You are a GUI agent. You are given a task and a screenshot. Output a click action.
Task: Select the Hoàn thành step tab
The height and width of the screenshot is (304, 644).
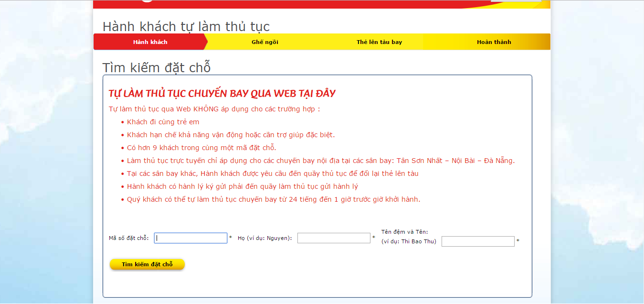pos(494,42)
